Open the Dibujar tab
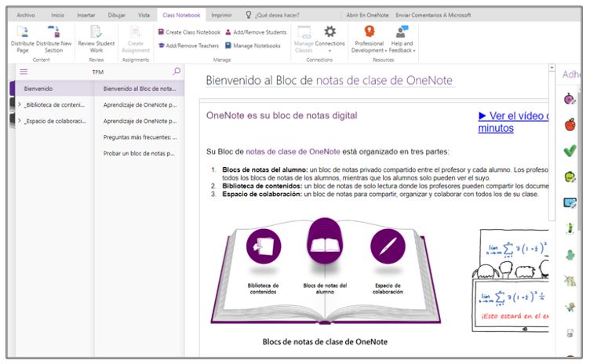 click(115, 14)
